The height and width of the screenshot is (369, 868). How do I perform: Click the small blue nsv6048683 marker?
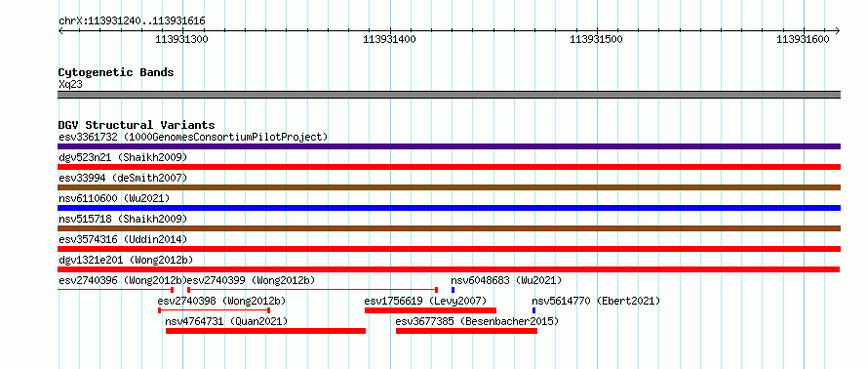pos(453,290)
